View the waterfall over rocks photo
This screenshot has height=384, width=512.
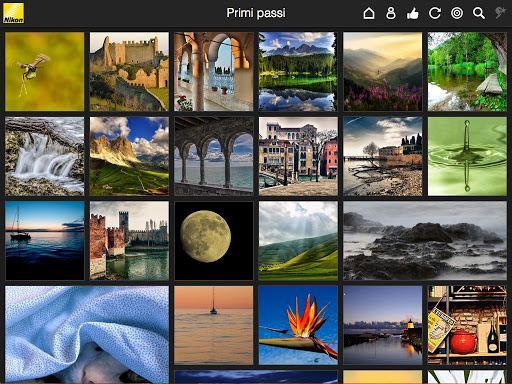(45, 156)
